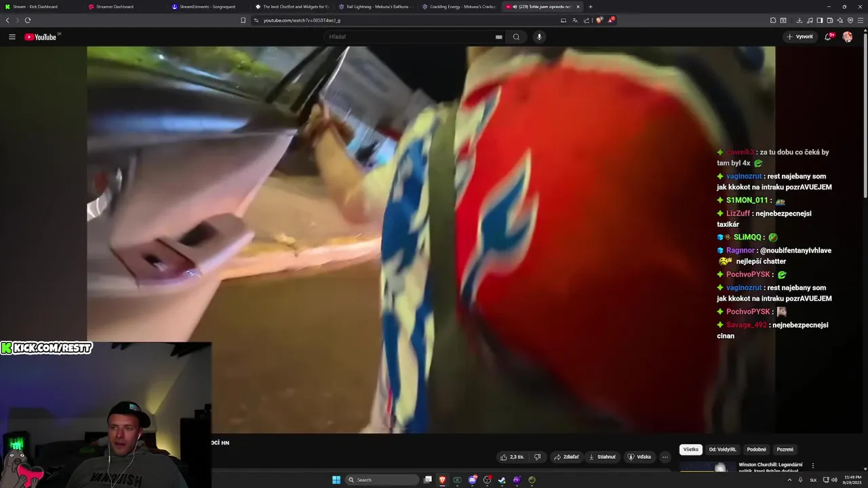This screenshot has height=488, width=868.
Task: Expand the system tray hidden icons chevron
Action: (790, 480)
